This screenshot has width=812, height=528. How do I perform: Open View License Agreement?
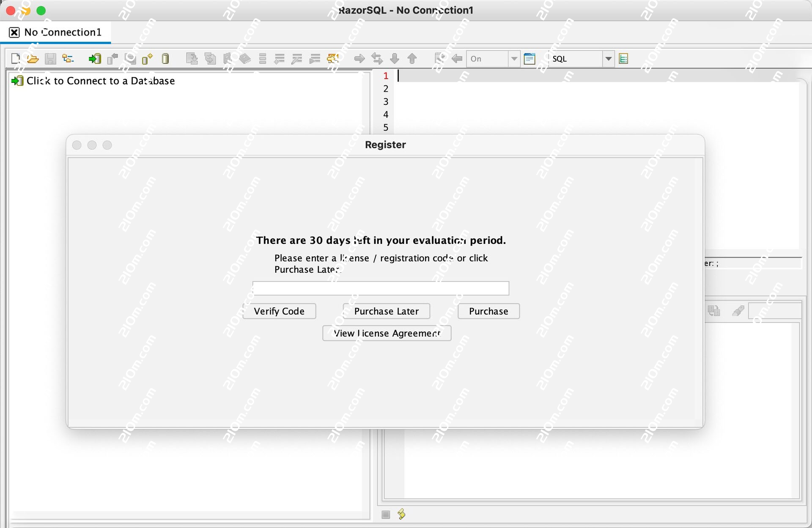(x=387, y=333)
